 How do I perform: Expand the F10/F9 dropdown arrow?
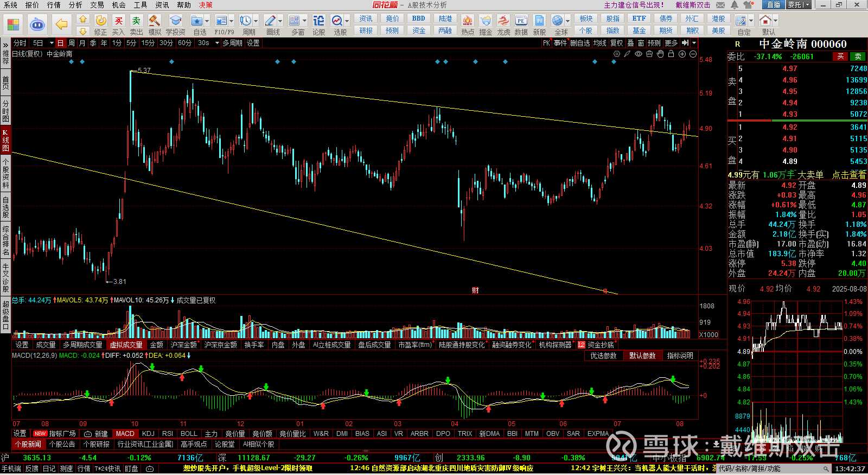tap(231, 21)
